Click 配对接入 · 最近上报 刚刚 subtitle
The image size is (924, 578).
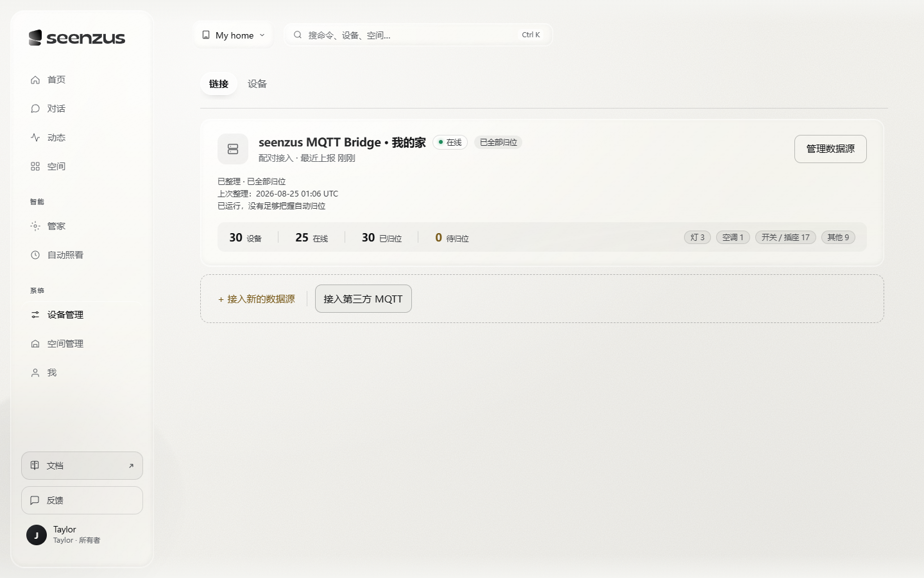click(307, 158)
